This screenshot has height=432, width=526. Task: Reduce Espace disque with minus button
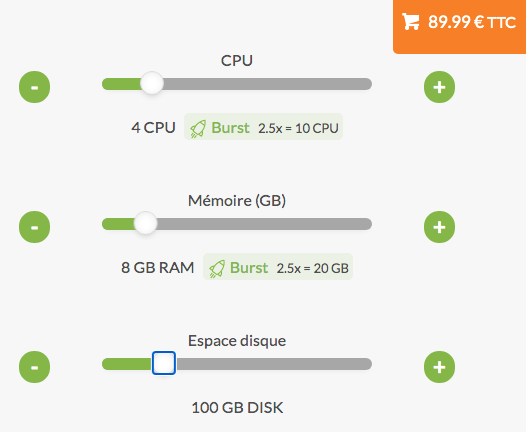(35, 367)
